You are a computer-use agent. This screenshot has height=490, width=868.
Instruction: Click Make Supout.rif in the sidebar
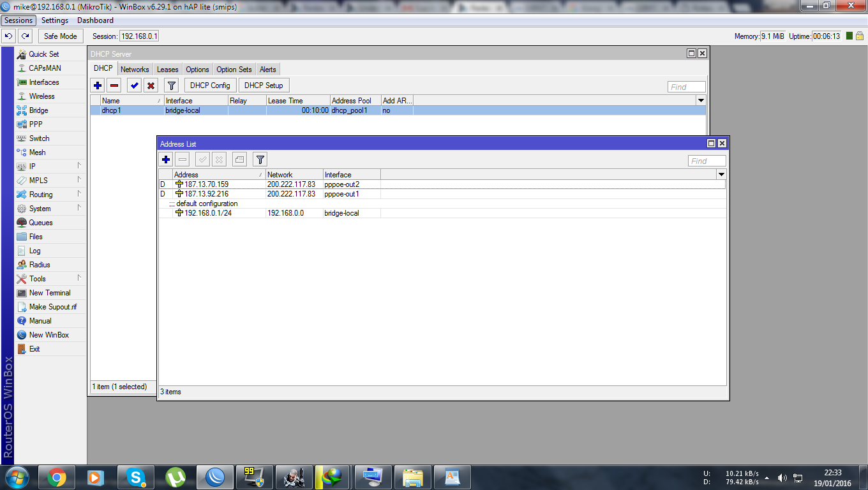pos(52,307)
